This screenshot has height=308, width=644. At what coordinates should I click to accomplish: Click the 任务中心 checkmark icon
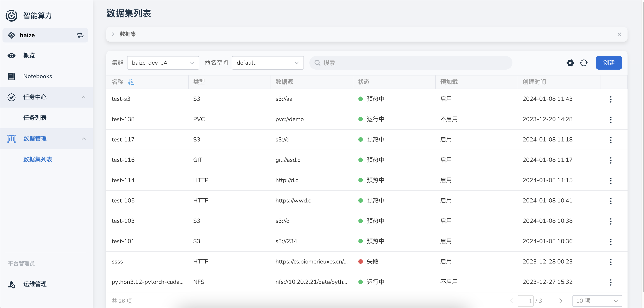[12, 97]
